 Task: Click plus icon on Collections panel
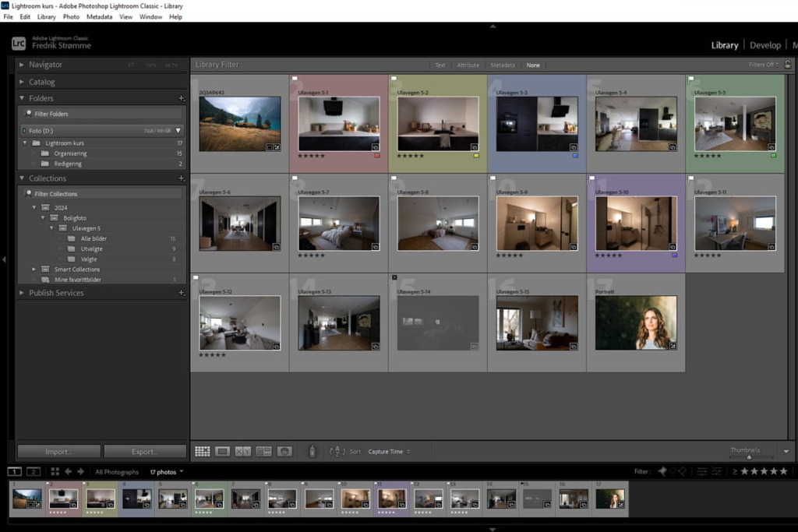click(x=182, y=178)
